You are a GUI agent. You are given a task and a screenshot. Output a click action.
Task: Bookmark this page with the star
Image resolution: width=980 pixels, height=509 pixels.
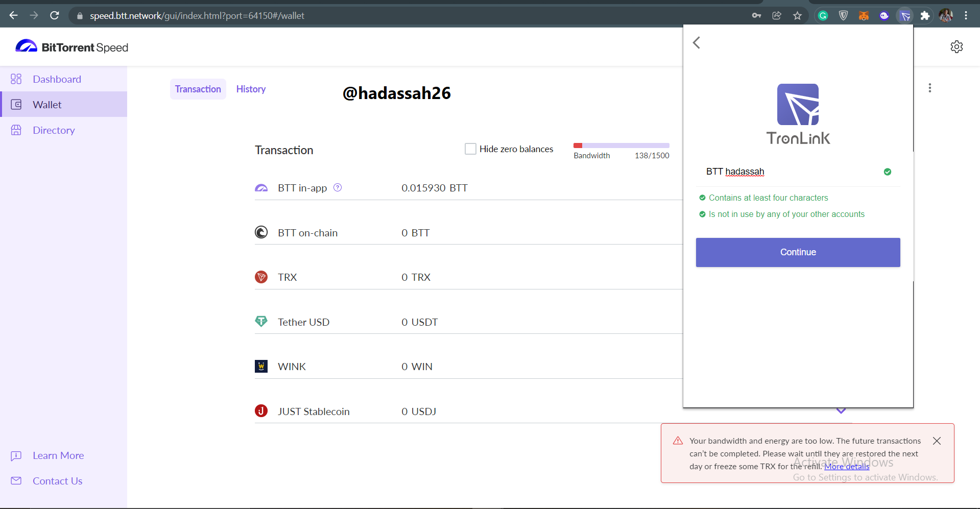click(x=797, y=16)
